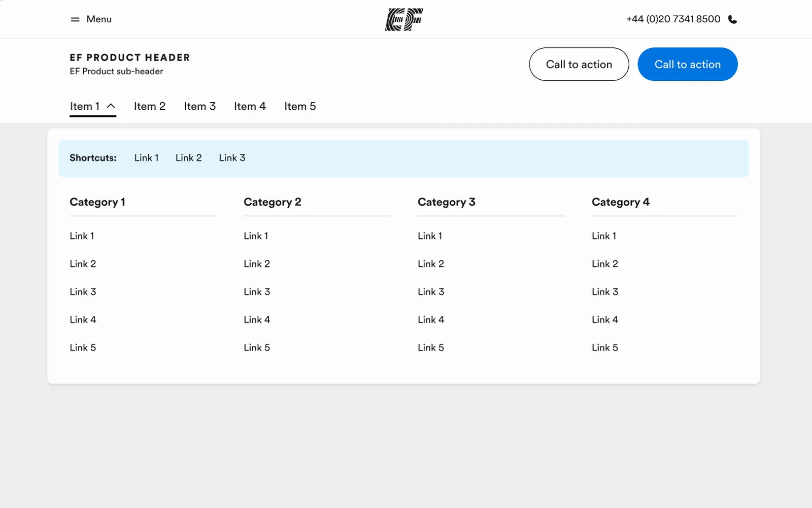
Task: Open the Item 3 tab
Action: [x=200, y=106]
